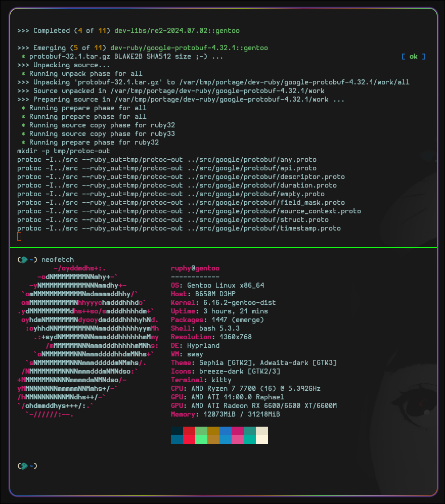The height and width of the screenshot is (504, 445).
Task: Click the prompt icon on the empty bottom prompt
Action: pyautogui.click(x=24, y=466)
